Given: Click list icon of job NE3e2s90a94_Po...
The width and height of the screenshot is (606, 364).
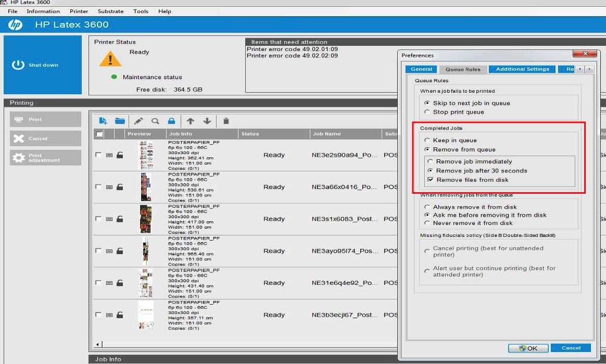Looking at the screenshot, I should tap(109, 155).
